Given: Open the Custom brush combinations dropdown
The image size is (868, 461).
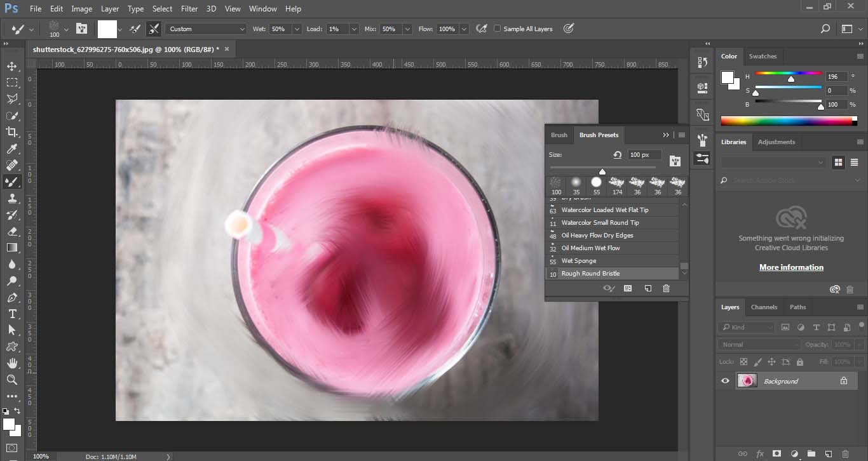Looking at the screenshot, I should [x=206, y=29].
